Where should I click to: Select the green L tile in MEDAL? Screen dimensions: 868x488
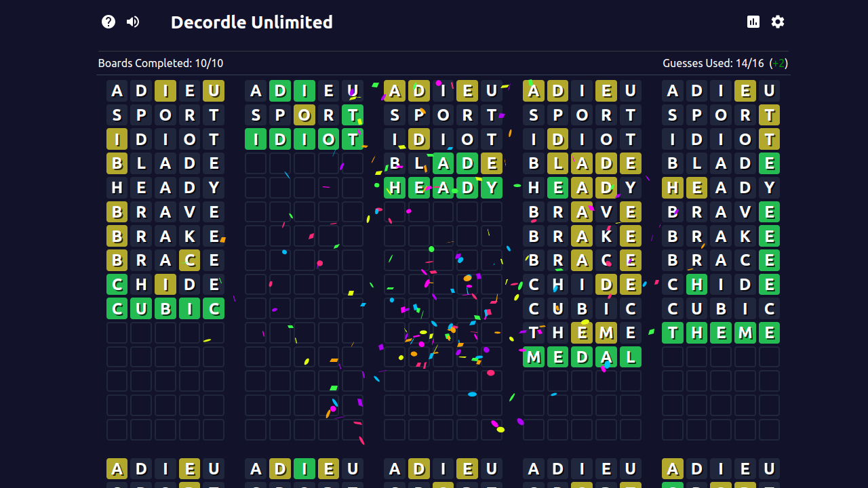[x=631, y=357]
